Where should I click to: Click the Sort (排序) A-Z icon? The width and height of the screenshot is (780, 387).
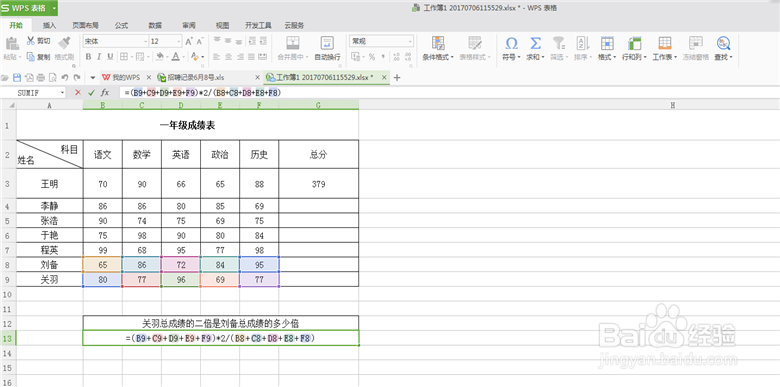[x=583, y=43]
